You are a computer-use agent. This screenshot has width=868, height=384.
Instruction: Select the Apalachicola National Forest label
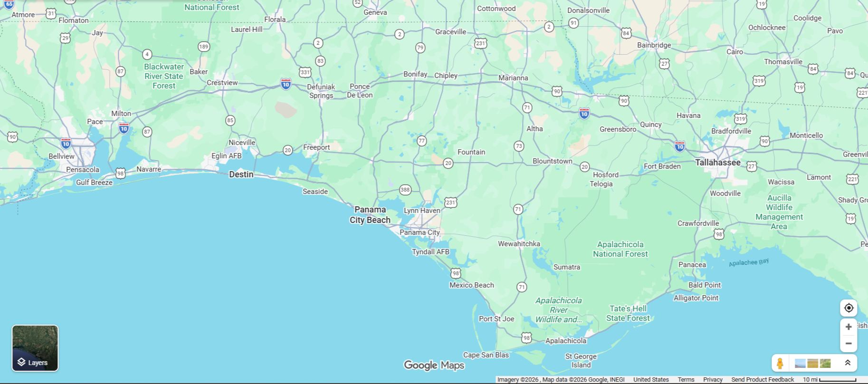(x=620, y=249)
